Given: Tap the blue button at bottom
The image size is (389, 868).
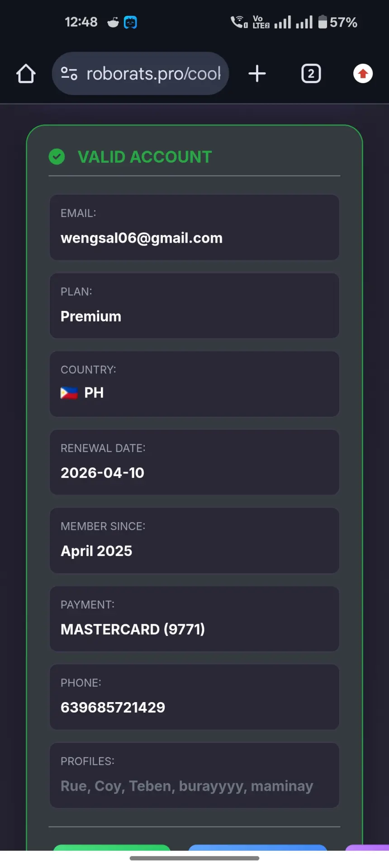Looking at the screenshot, I should click(x=257, y=848).
